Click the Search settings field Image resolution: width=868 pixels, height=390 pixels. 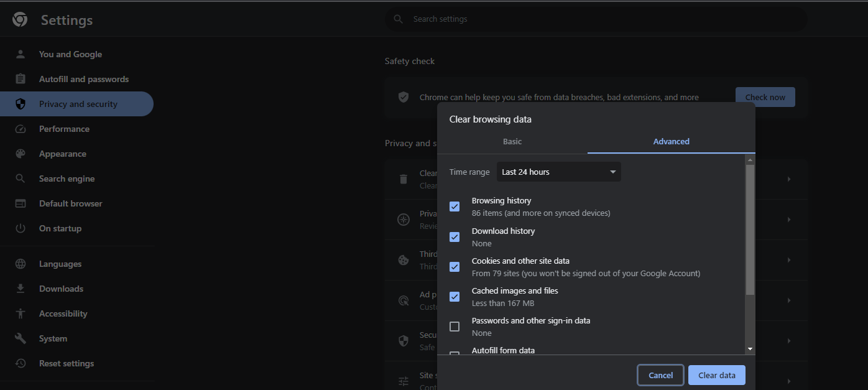596,19
